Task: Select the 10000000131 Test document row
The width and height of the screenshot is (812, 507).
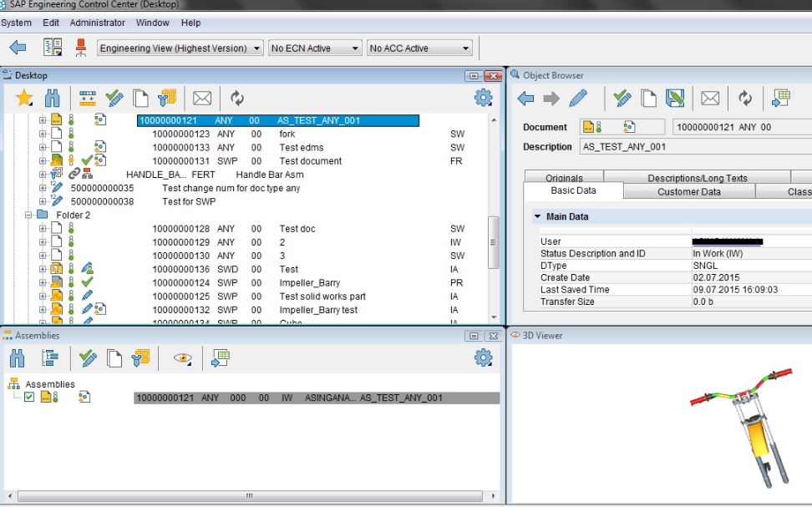Action: [x=259, y=161]
